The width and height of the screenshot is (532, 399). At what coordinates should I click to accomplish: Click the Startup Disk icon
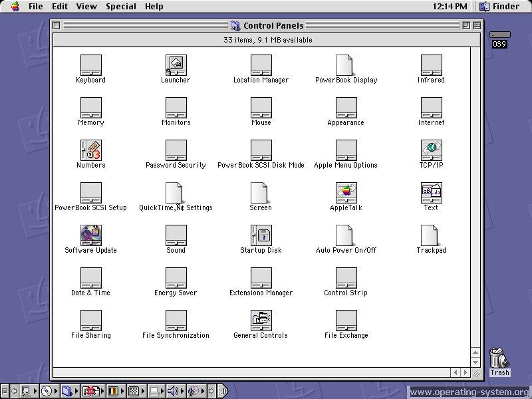[261, 235]
